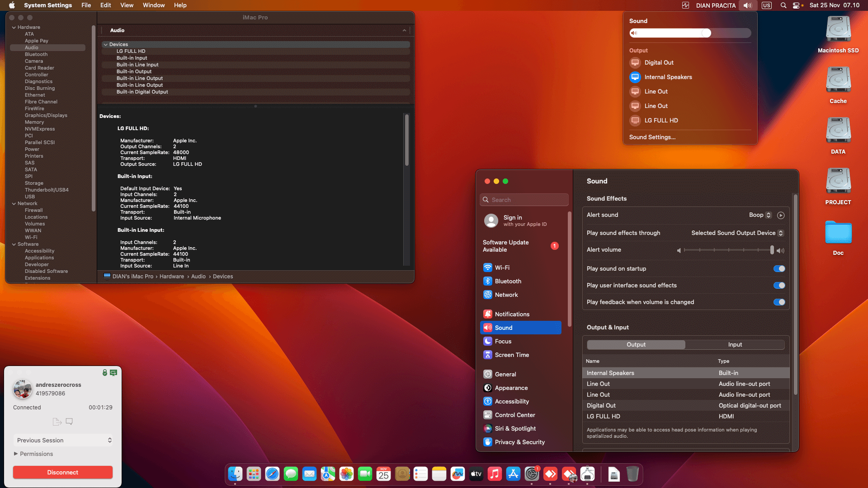
Task: Open Trash in the Dock
Action: [632, 474]
